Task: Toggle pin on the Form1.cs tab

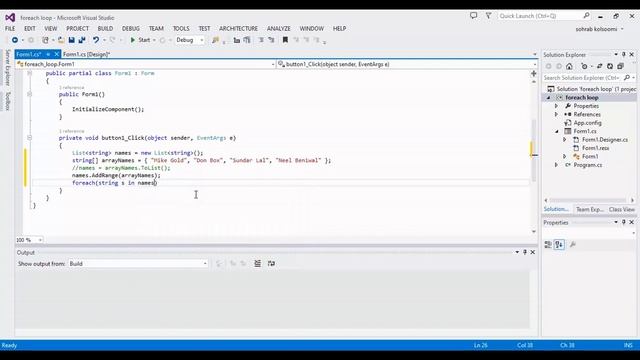Action: (48, 54)
